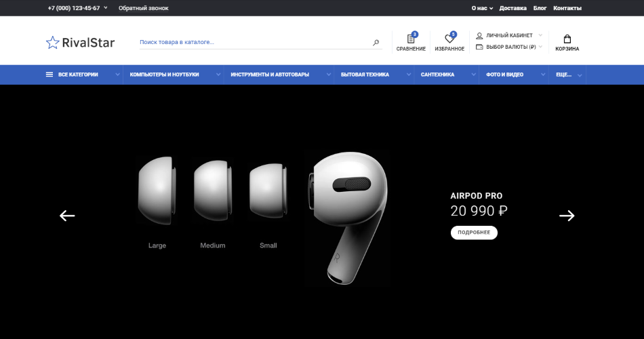Open the Все категории menu
644x339 pixels.
78,75
